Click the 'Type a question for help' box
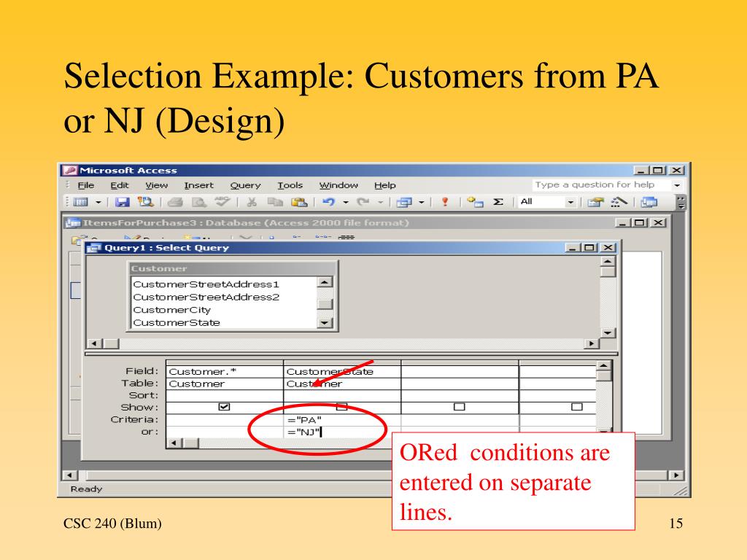 (x=600, y=184)
